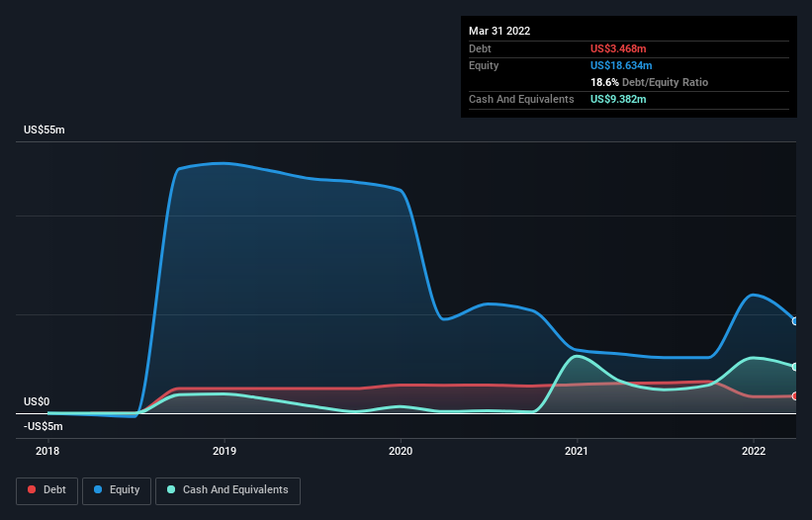Click the 18.6% Debt/Equity Ratio text
This screenshot has width=812, height=520.
(x=649, y=82)
